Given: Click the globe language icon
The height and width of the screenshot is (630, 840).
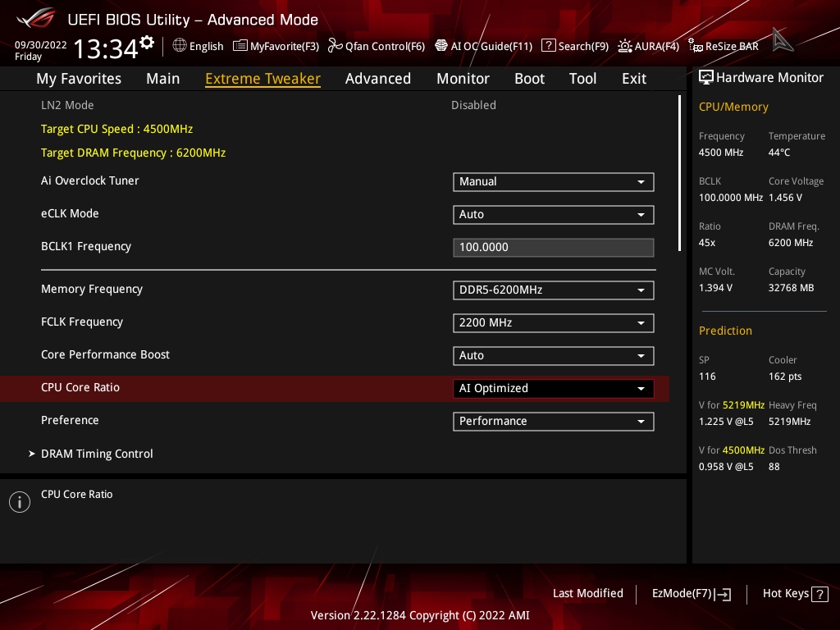Looking at the screenshot, I should click(x=180, y=46).
